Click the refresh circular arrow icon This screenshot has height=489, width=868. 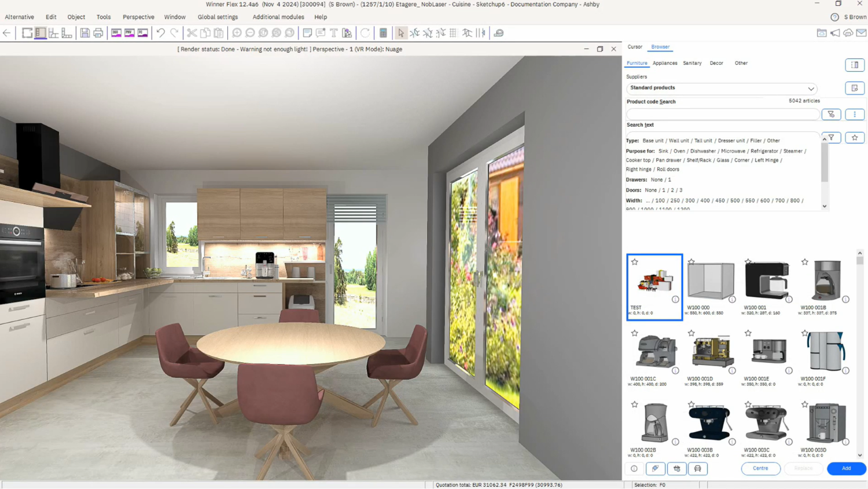pos(365,33)
